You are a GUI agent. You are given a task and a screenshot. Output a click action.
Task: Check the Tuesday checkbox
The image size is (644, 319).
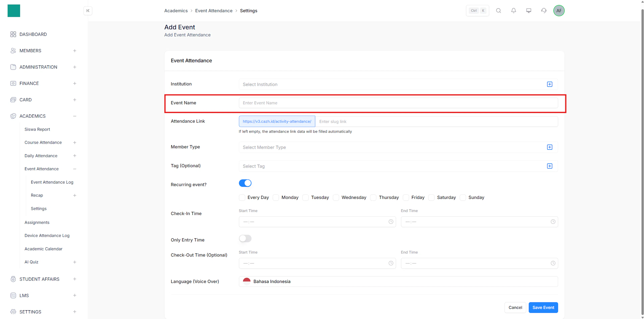pyautogui.click(x=306, y=198)
